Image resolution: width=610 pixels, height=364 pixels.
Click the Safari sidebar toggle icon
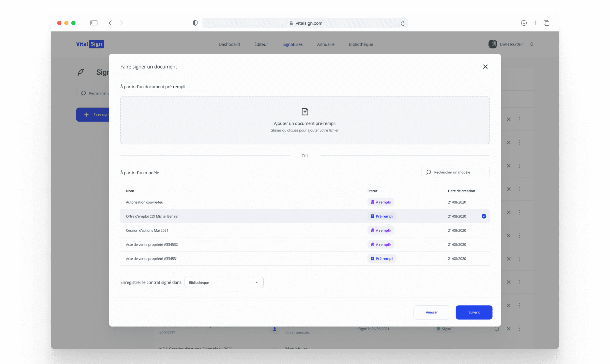click(94, 23)
